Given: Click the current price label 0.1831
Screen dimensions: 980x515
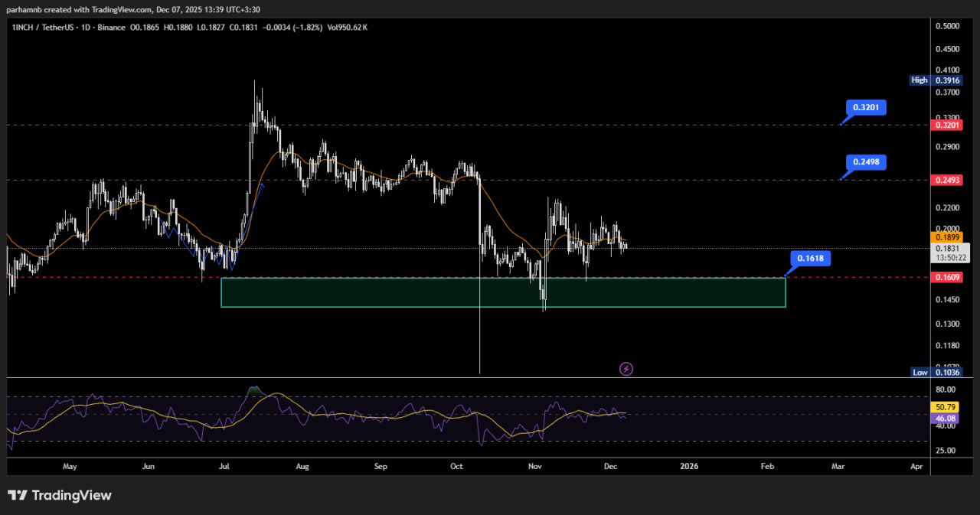Looking at the screenshot, I should coord(951,248).
